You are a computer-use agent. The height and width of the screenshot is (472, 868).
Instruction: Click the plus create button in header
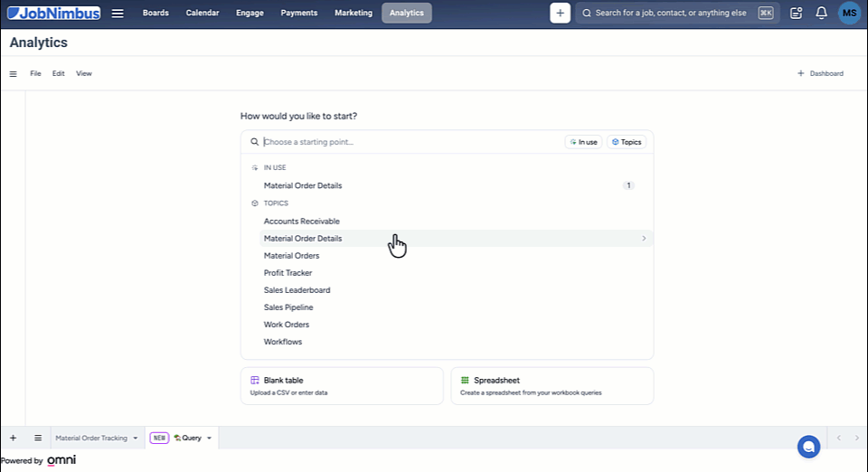[560, 13]
